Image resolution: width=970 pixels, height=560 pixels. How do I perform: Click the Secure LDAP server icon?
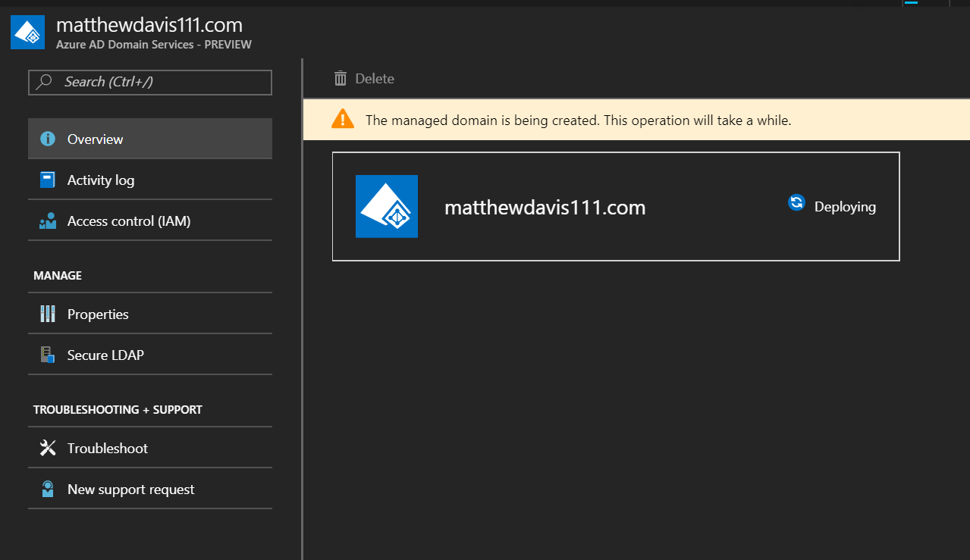click(x=48, y=355)
